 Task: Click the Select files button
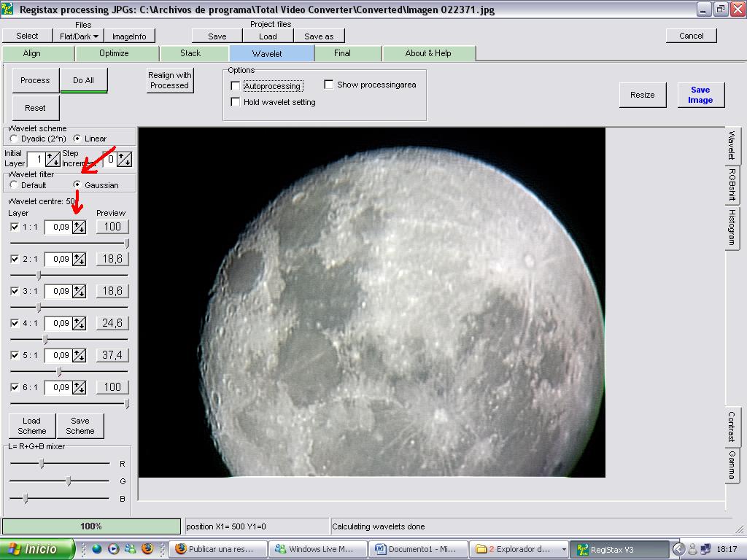[x=27, y=36]
